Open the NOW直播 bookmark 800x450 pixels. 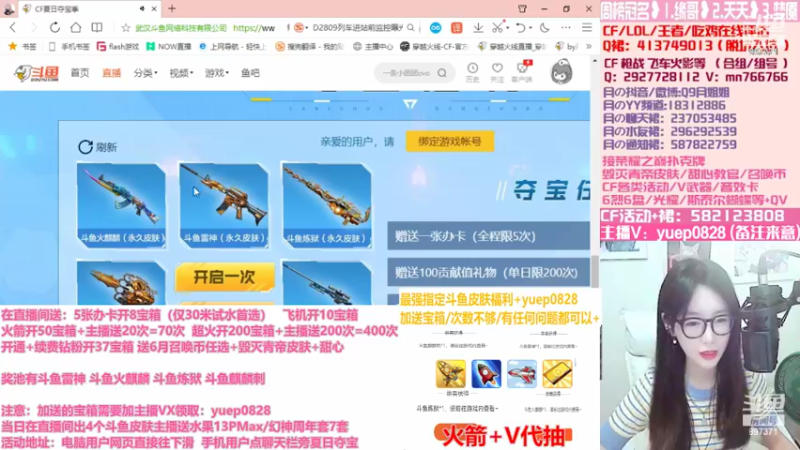click(168, 46)
